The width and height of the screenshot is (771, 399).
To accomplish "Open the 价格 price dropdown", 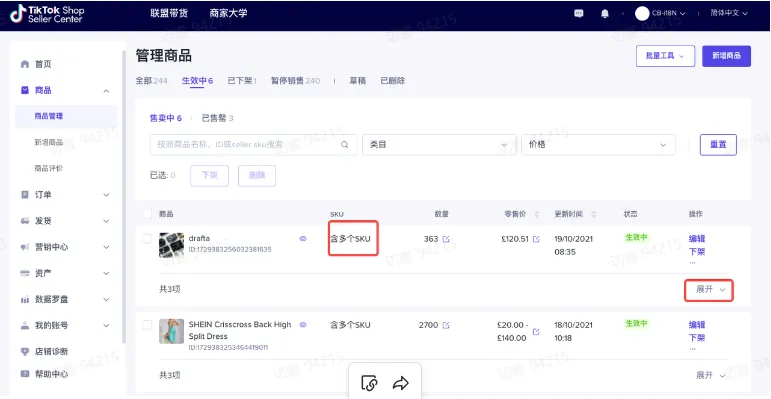I will pos(598,145).
